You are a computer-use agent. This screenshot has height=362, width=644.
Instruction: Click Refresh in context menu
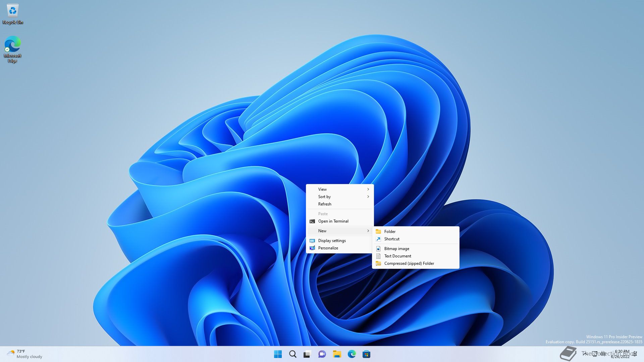point(340,204)
